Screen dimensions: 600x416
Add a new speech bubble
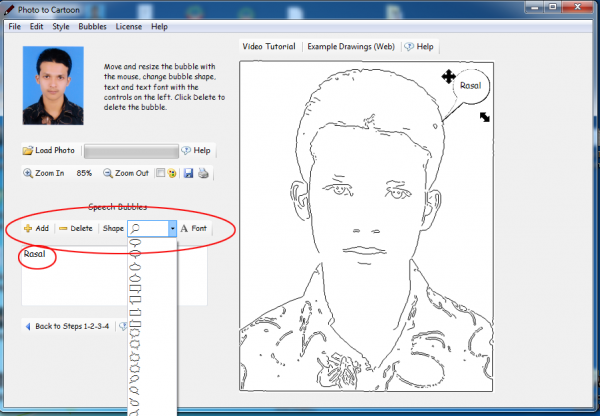click(37, 228)
